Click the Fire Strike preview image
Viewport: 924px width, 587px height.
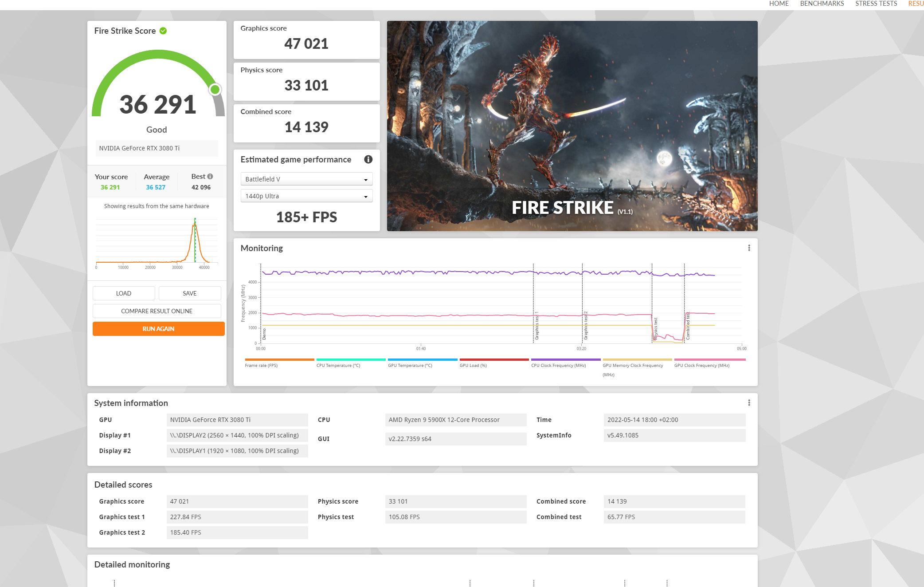[572, 126]
